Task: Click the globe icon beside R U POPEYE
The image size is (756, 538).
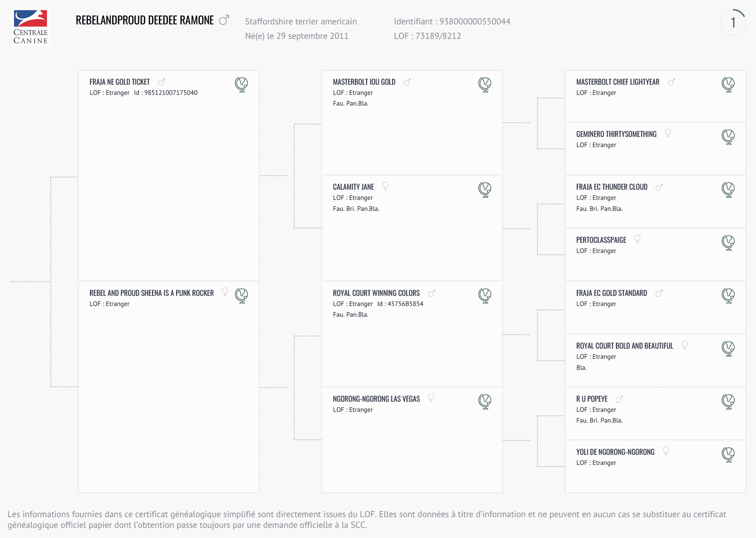Action: tap(728, 401)
